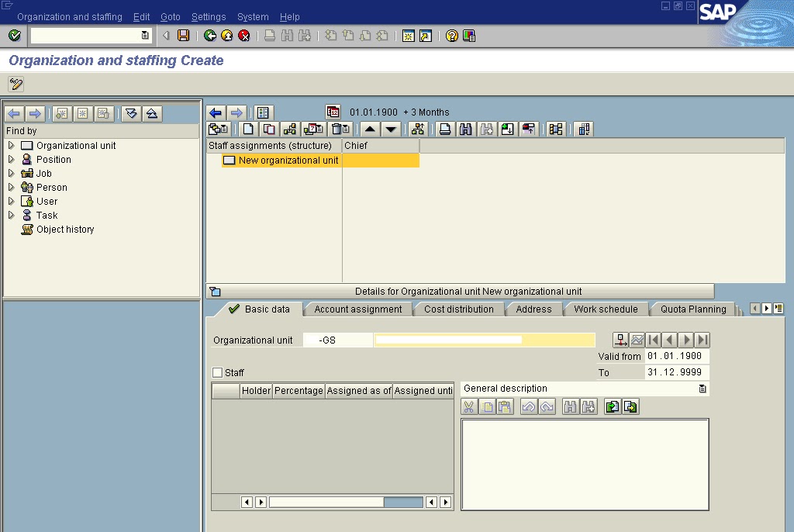Click the red Cancel icon
The height and width of the screenshot is (532, 794).
[244, 36]
